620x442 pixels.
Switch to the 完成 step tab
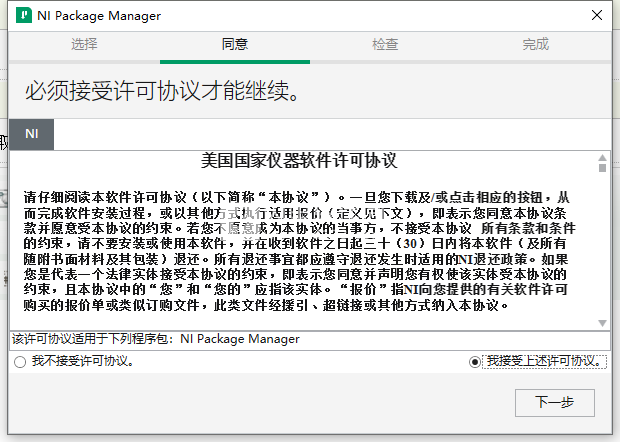[536, 44]
